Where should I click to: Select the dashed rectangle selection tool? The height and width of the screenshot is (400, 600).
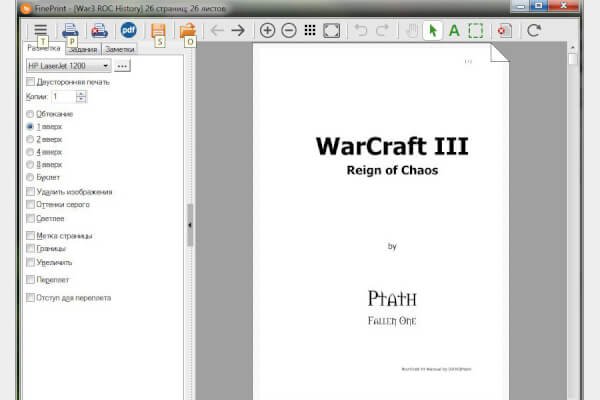[476, 31]
